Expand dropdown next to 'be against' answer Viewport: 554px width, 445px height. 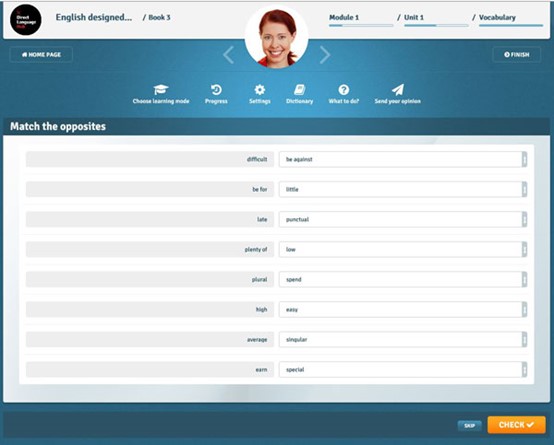pyautogui.click(x=524, y=159)
